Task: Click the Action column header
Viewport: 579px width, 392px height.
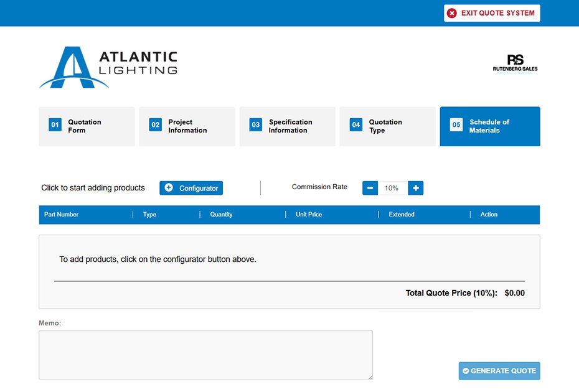Action: (x=489, y=215)
